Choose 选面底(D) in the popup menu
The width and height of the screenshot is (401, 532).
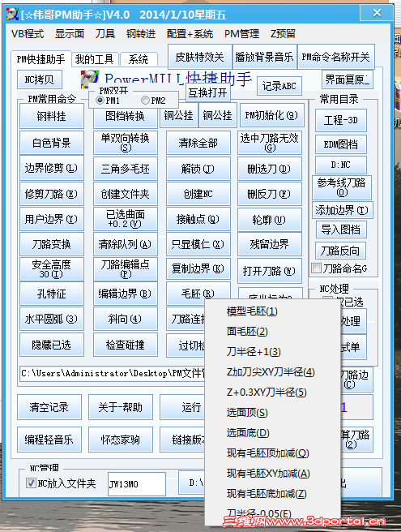(x=272, y=433)
